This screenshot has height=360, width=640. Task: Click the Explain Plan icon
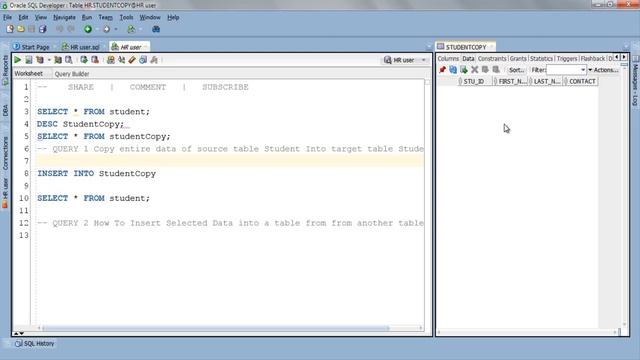coord(40,60)
